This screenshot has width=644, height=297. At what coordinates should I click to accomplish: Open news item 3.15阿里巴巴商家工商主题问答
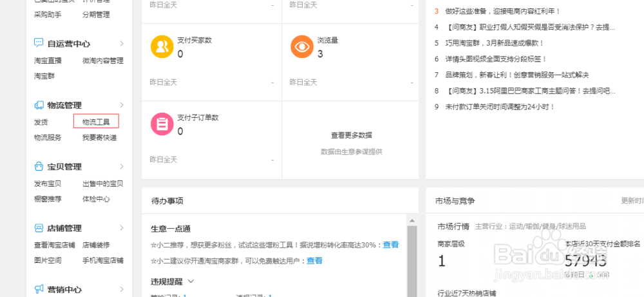click(530, 91)
